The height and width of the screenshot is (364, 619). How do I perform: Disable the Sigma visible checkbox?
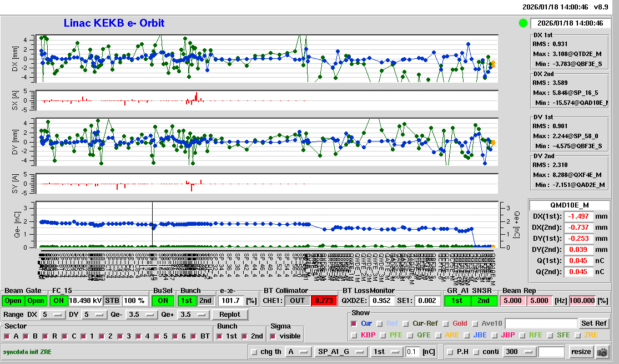coord(273,336)
